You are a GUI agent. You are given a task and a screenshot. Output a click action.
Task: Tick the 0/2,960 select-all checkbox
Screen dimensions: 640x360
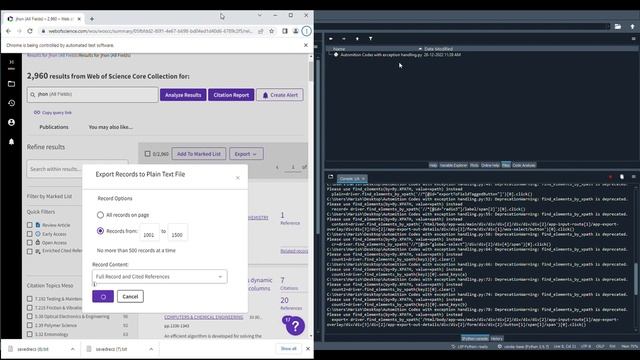(x=147, y=154)
